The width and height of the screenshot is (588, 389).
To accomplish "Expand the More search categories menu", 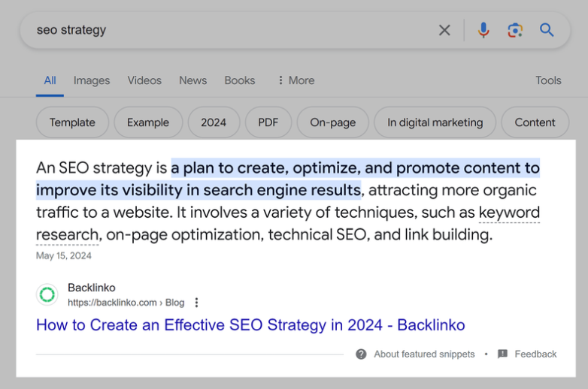I will 296,80.
